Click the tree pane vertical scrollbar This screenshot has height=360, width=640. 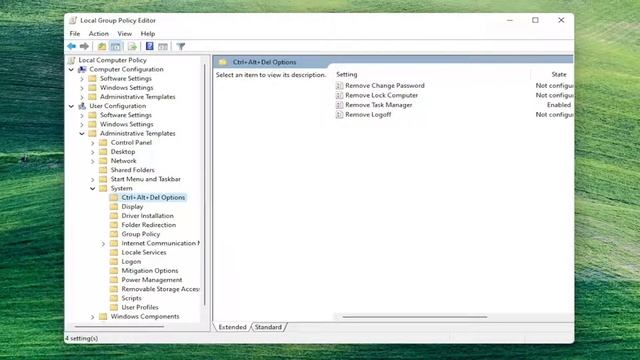[x=204, y=184]
